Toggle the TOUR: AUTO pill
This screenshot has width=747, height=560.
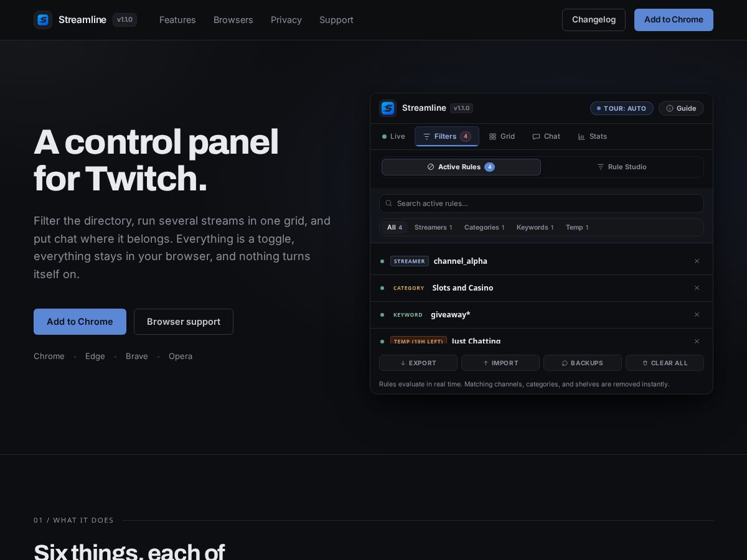[x=622, y=108]
